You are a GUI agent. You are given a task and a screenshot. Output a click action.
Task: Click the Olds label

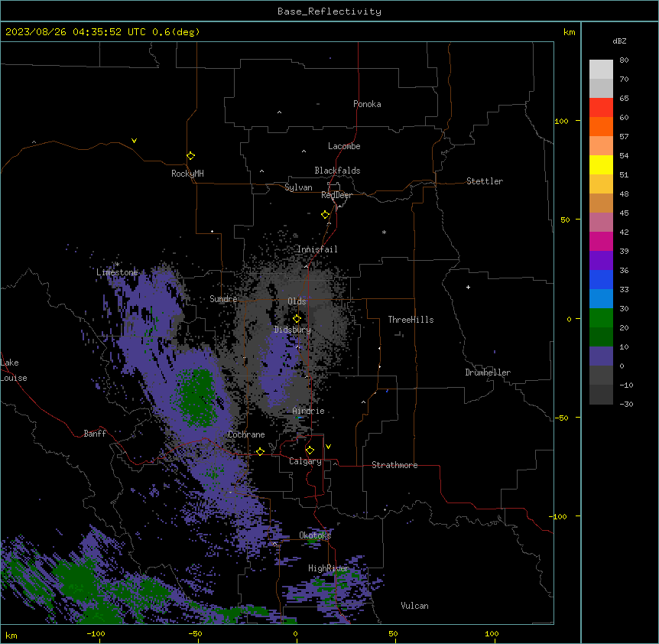tap(297, 301)
